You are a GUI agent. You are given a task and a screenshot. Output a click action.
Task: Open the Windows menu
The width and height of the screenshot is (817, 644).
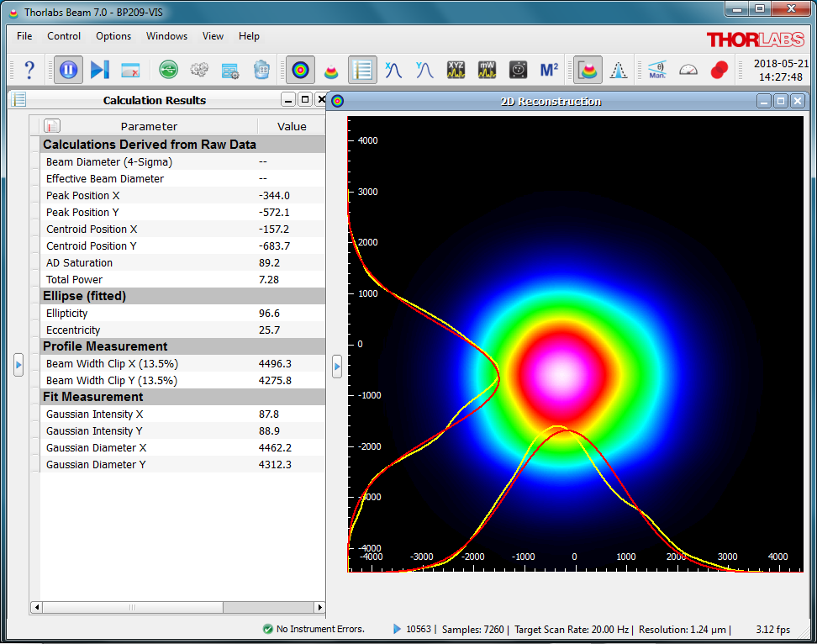(166, 36)
